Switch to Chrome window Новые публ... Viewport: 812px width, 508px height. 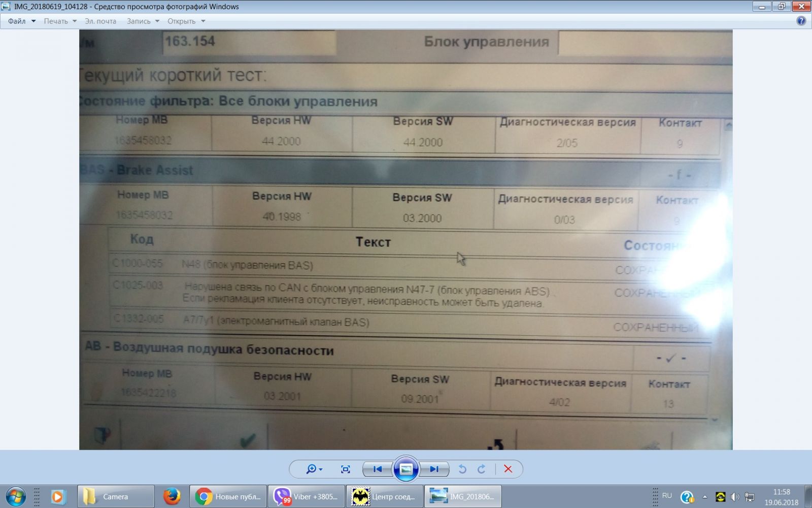pyautogui.click(x=228, y=496)
